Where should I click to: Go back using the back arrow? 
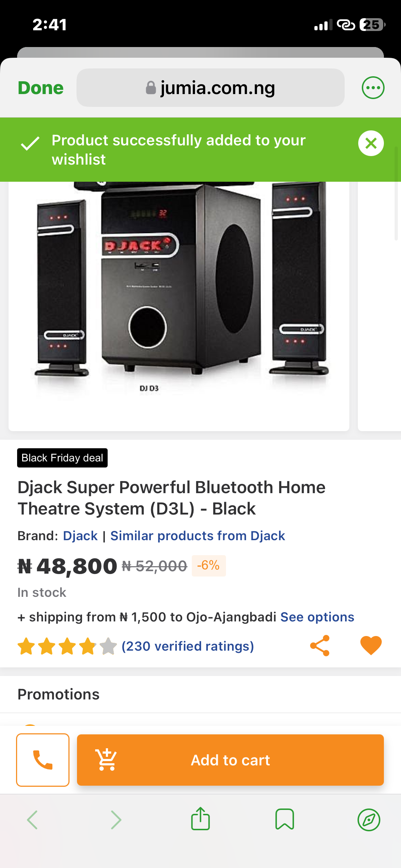tap(32, 820)
